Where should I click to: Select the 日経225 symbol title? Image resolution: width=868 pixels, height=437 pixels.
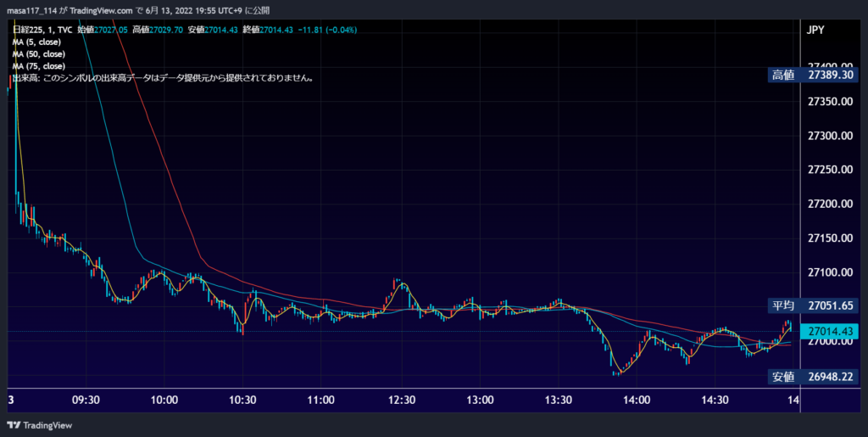[x=26, y=30]
